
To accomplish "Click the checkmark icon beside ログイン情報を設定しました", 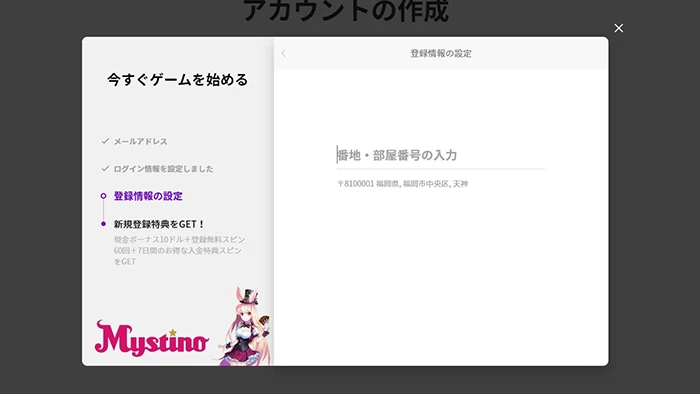I will (105, 168).
